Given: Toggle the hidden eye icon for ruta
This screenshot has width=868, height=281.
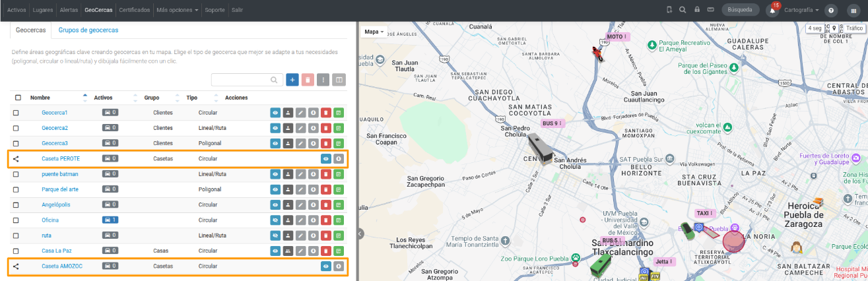Looking at the screenshot, I should pyautogui.click(x=275, y=235).
